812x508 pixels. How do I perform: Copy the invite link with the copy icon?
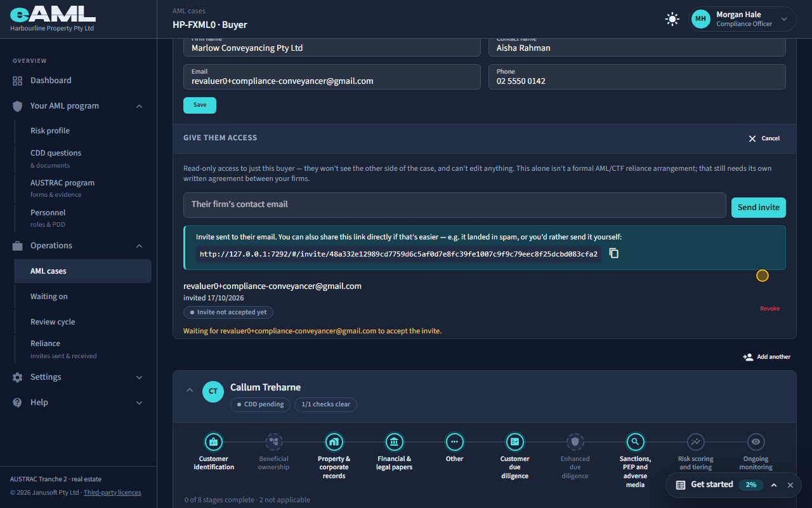613,253
